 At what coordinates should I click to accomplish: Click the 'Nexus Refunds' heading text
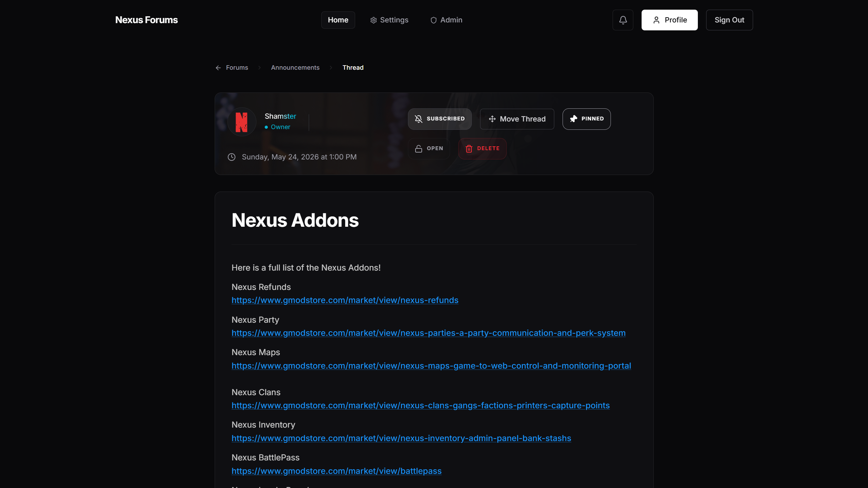261,287
